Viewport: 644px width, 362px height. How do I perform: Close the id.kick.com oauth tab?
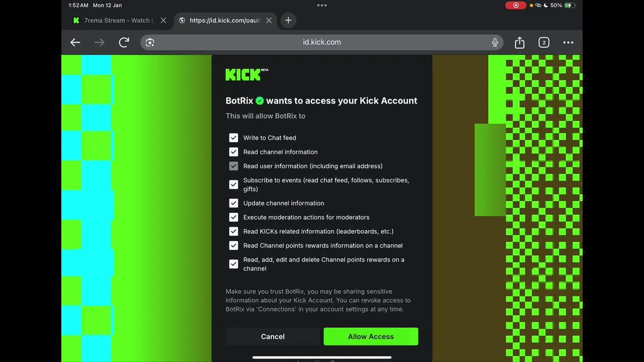(x=269, y=21)
